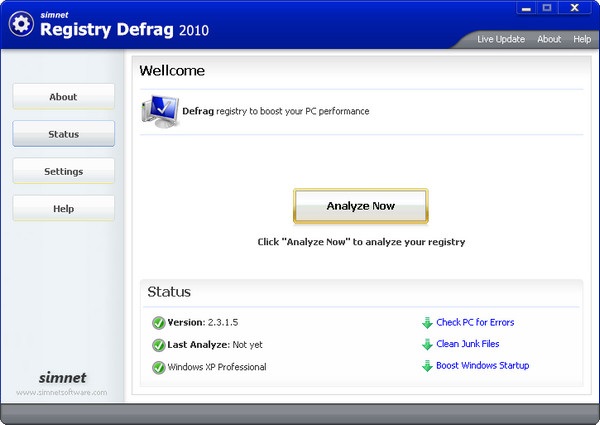Click the green checkmark beside Last Analyze
Viewport: 600px width, 425px height.
(x=158, y=345)
